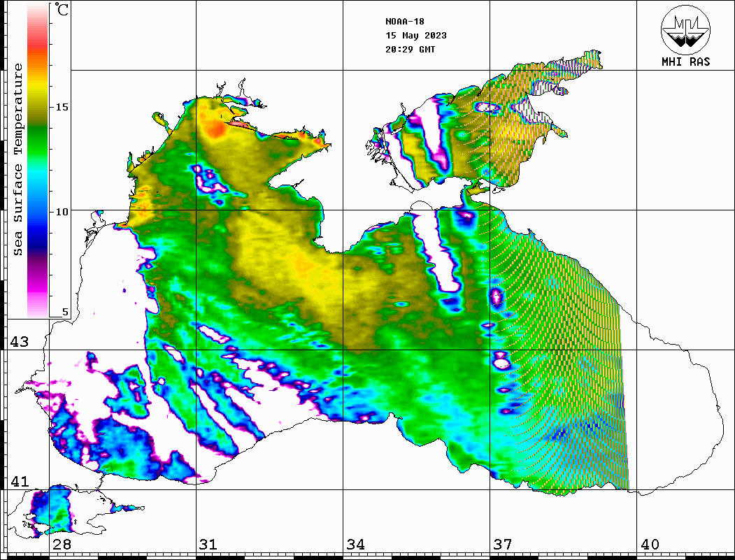Viewport: 735px width, 560px height.
Task: Click longitude label '37'
Action: (503, 545)
